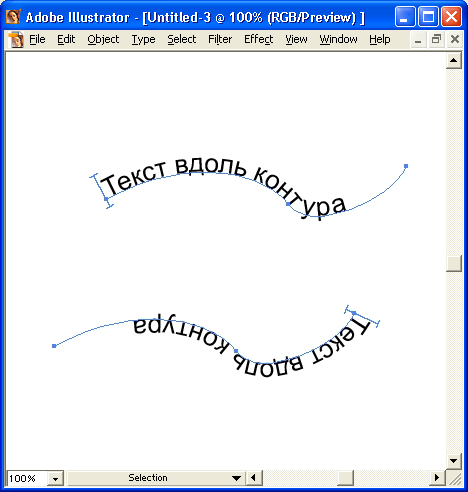468x492 pixels.
Task: Open the Filter menu
Action: click(220, 39)
